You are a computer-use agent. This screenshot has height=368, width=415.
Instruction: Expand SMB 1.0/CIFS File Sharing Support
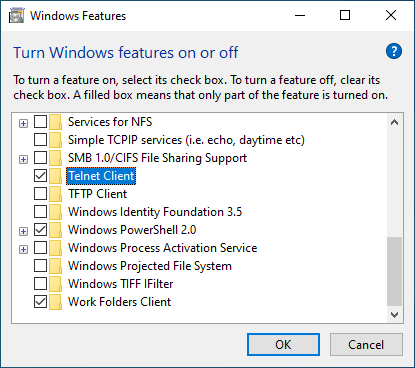coord(23,160)
